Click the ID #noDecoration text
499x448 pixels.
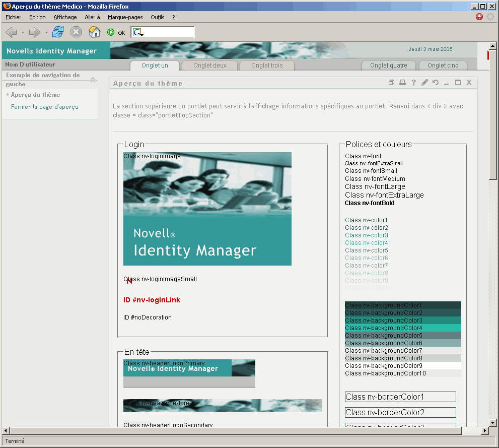(148, 317)
